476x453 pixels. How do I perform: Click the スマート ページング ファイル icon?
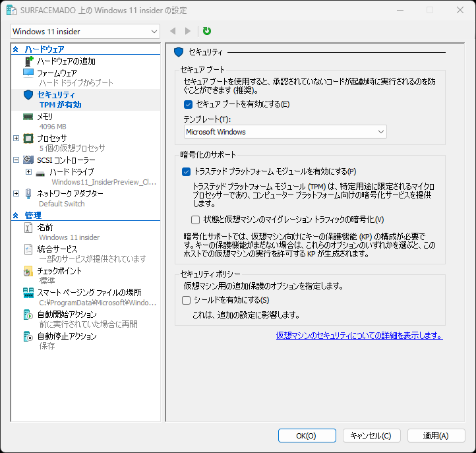tap(28, 293)
